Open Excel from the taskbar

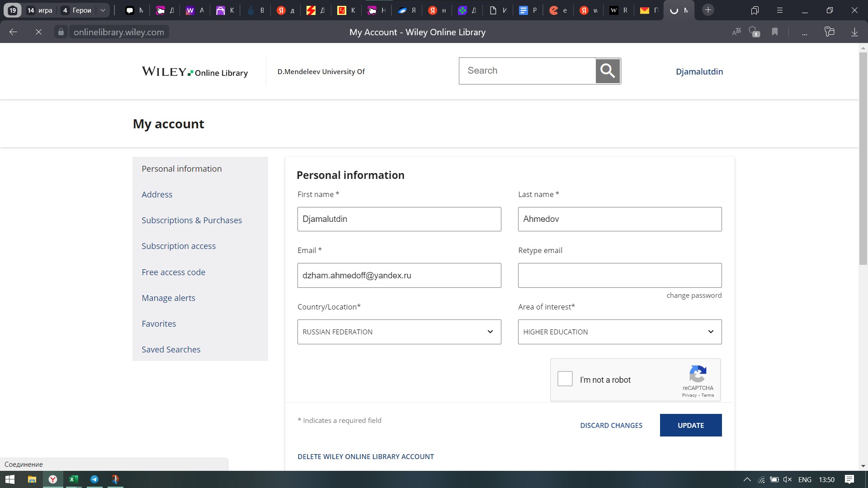tap(74, 479)
